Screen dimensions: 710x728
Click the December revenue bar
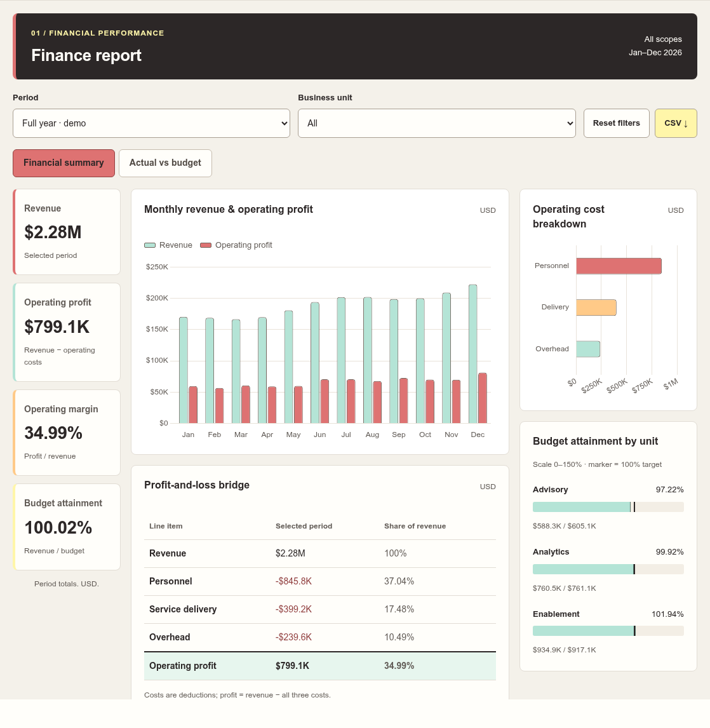473,354
